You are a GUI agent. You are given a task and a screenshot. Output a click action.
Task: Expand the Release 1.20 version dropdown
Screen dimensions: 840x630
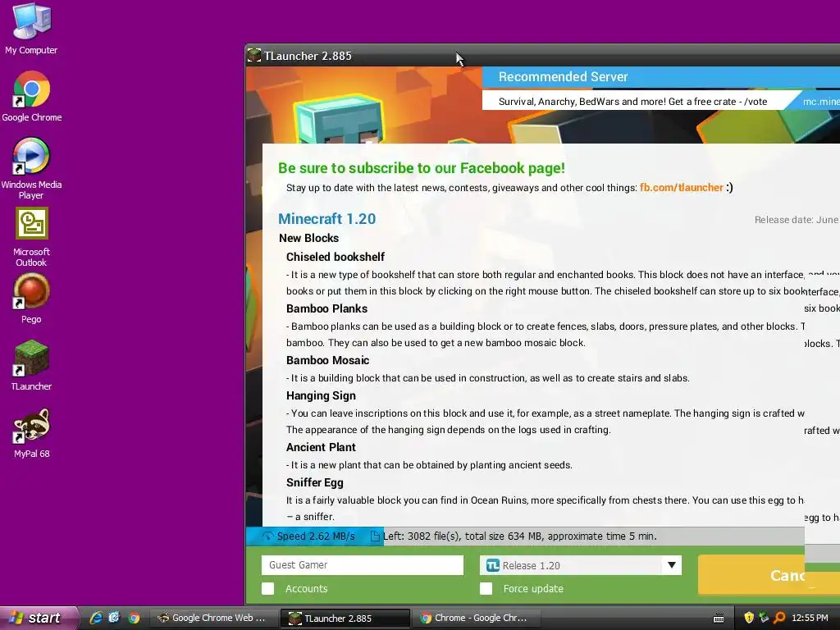[580, 565]
